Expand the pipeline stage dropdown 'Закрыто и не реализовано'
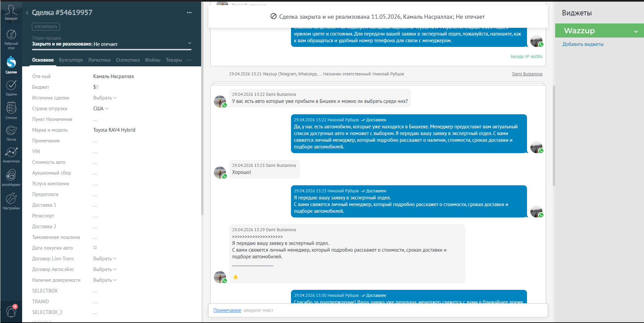 tap(112, 44)
